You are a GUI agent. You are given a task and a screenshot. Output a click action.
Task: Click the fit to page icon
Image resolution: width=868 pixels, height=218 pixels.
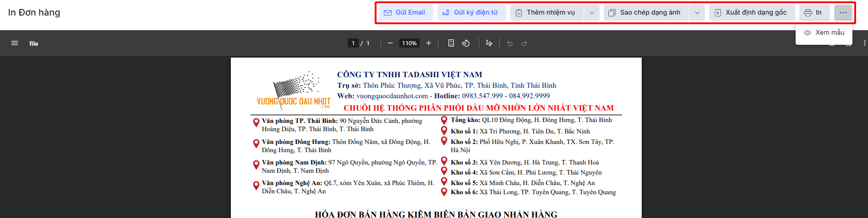[451, 43]
